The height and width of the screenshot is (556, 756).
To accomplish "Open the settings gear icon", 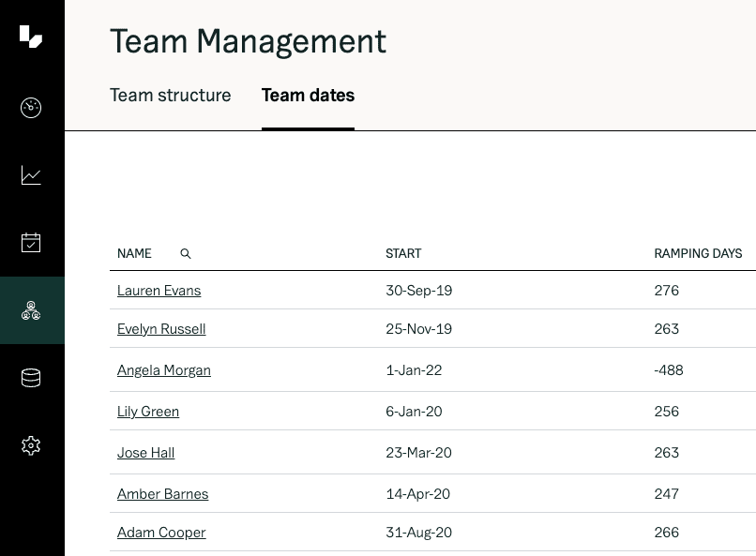I will pyautogui.click(x=31, y=445).
